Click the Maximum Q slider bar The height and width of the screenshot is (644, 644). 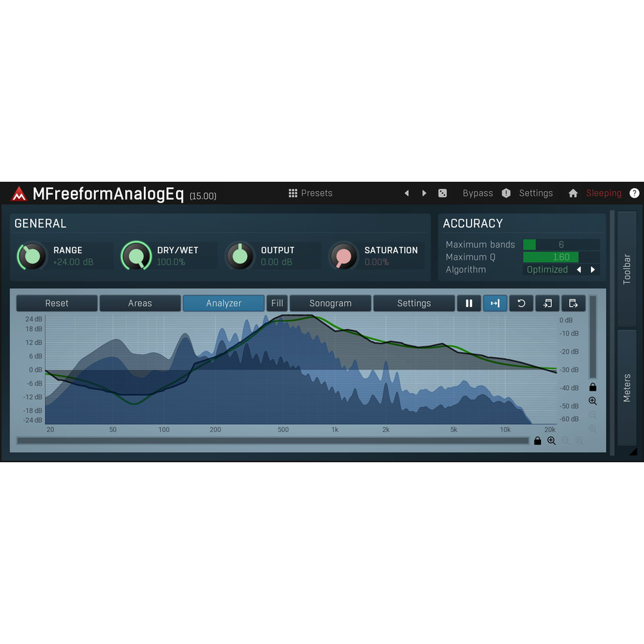562,257
